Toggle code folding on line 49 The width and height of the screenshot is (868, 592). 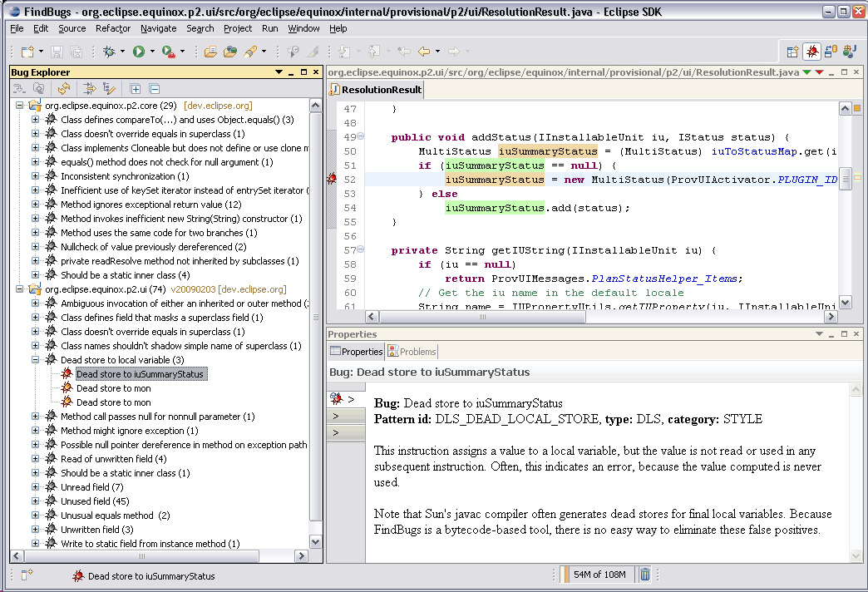(360, 136)
